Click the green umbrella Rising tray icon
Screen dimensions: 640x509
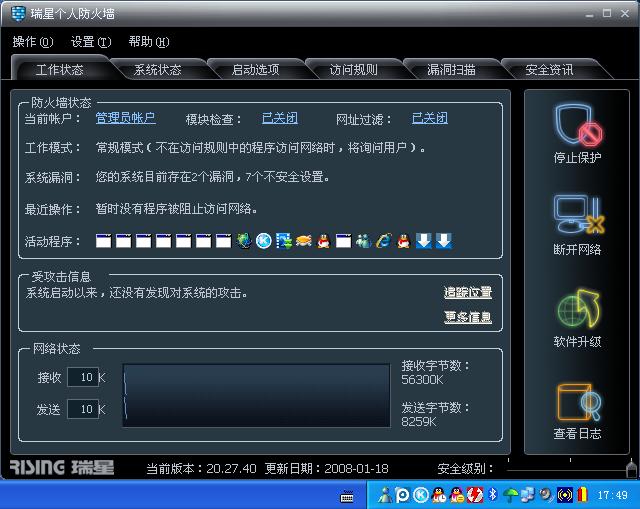click(x=510, y=495)
